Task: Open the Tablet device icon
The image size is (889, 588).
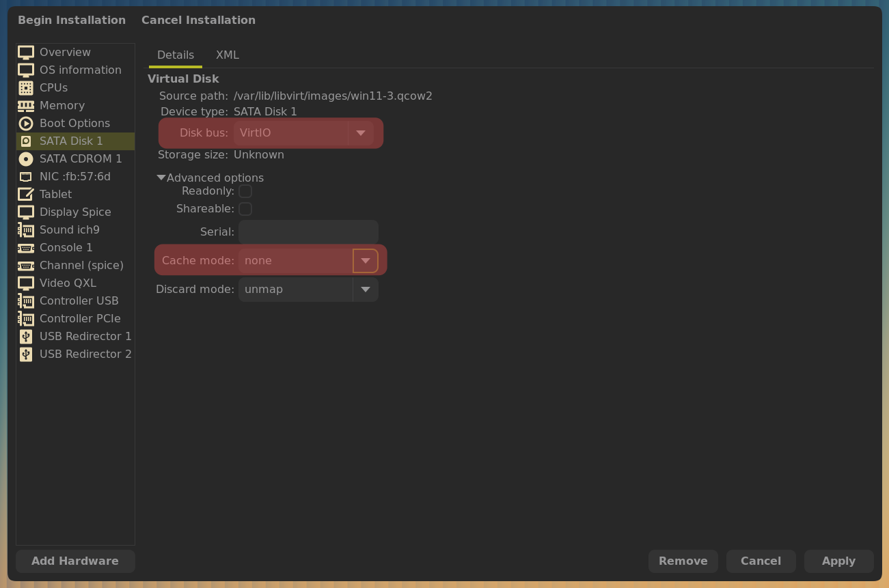Action: click(x=26, y=195)
